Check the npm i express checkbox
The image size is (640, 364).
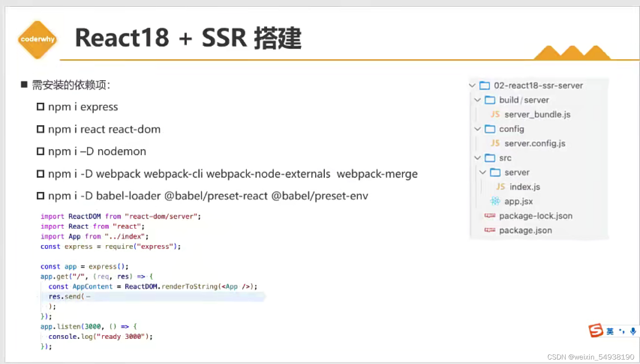pyautogui.click(x=40, y=106)
